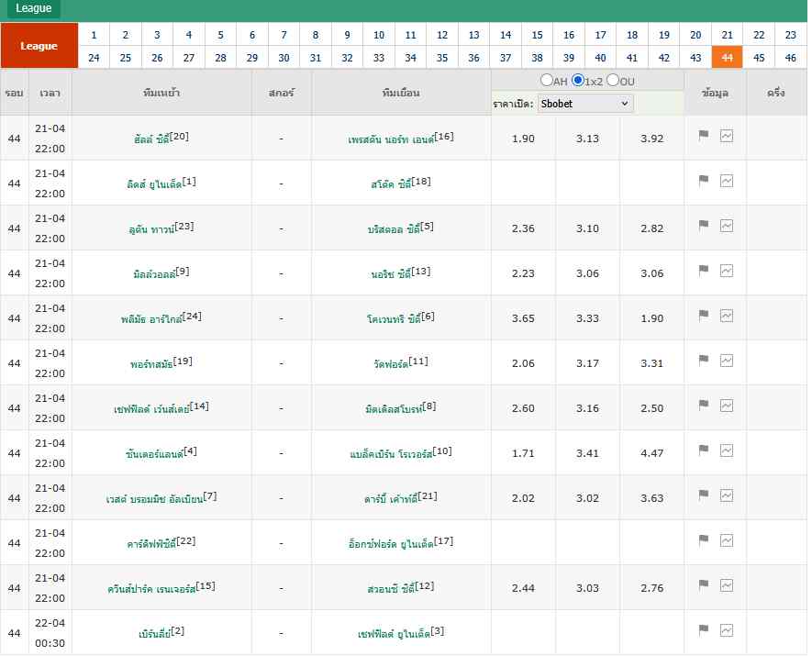Open the chart icon for West Brom match
The image size is (812, 656).
pyautogui.click(x=727, y=495)
